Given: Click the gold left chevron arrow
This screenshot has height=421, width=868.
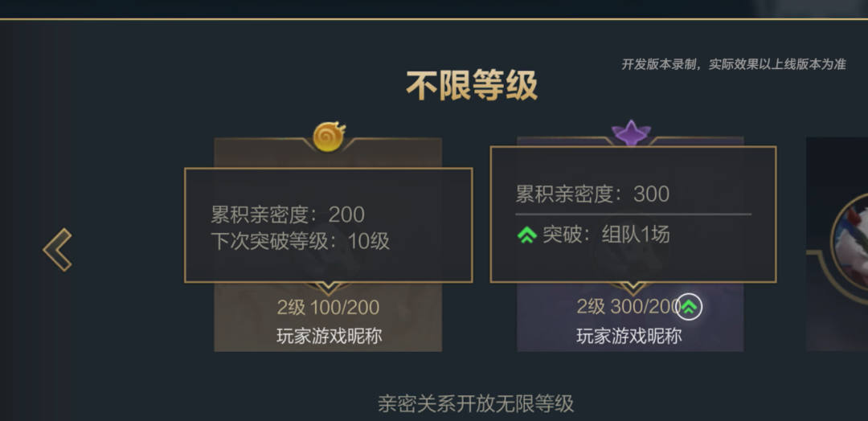Looking at the screenshot, I should tap(58, 250).
